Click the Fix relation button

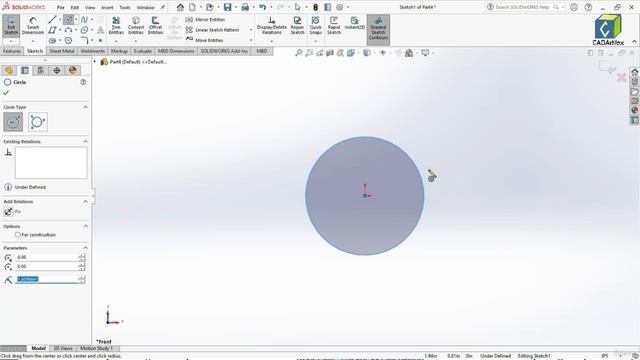8,211
